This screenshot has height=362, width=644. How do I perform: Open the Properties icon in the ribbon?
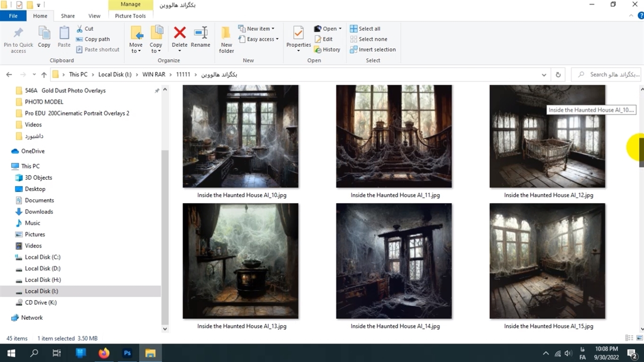point(298,34)
